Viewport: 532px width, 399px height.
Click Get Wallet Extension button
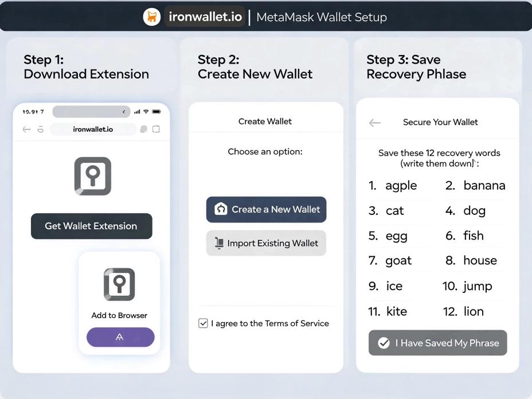[92, 226]
